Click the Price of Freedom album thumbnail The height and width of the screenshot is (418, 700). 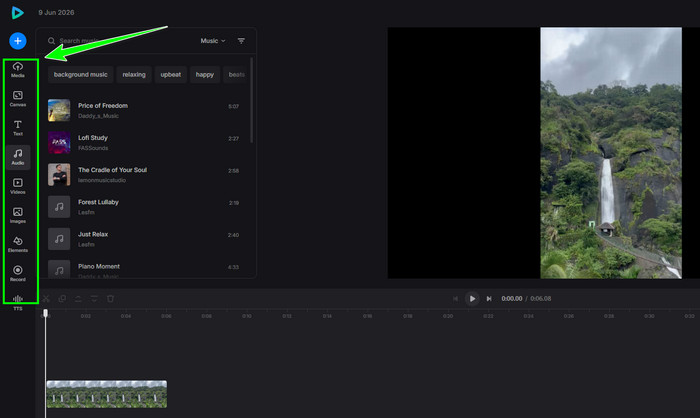click(x=59, y=110)
